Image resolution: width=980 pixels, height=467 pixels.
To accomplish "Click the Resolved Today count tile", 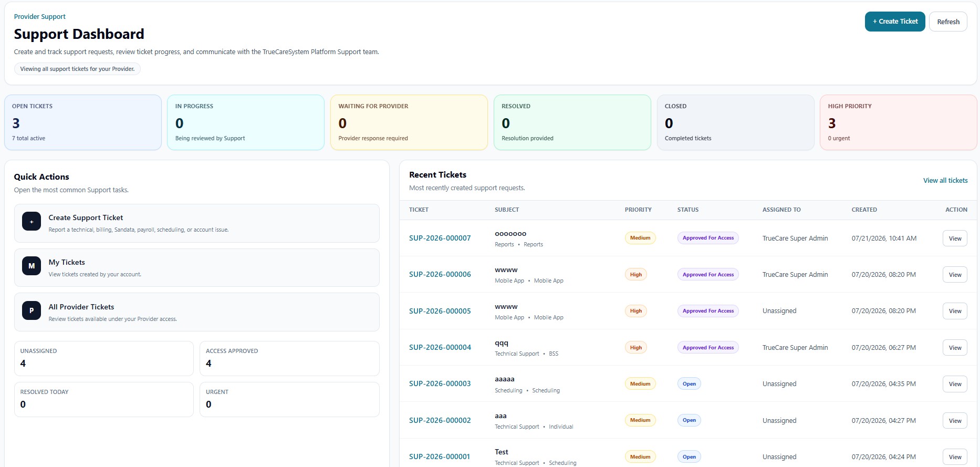I will [103, 399].
